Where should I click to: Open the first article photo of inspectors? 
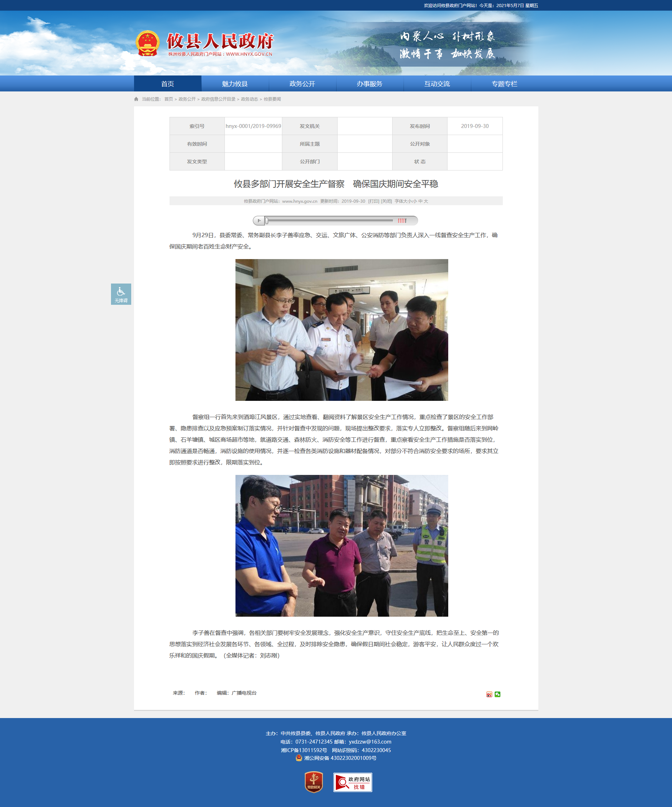point(341,330)
